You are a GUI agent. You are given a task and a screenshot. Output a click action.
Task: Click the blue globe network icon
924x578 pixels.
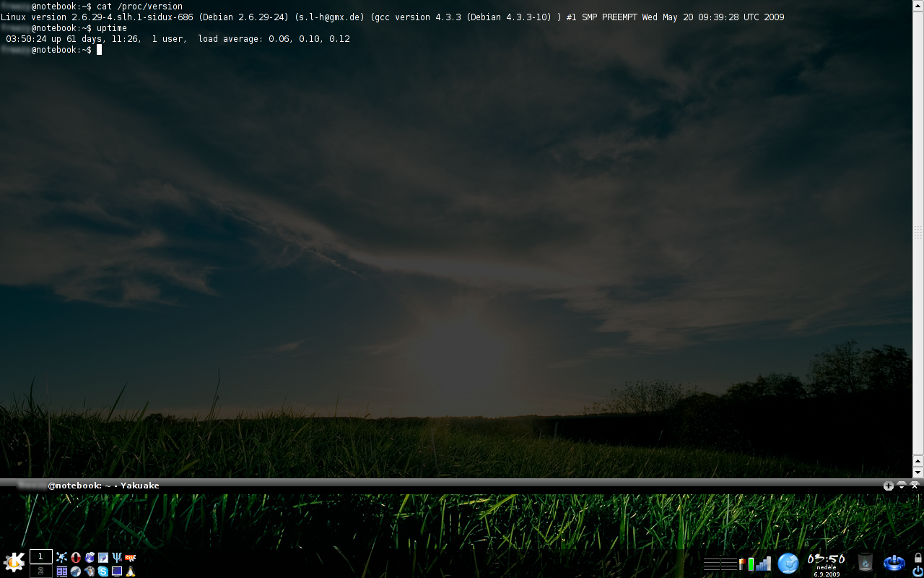tap(788, 563)
